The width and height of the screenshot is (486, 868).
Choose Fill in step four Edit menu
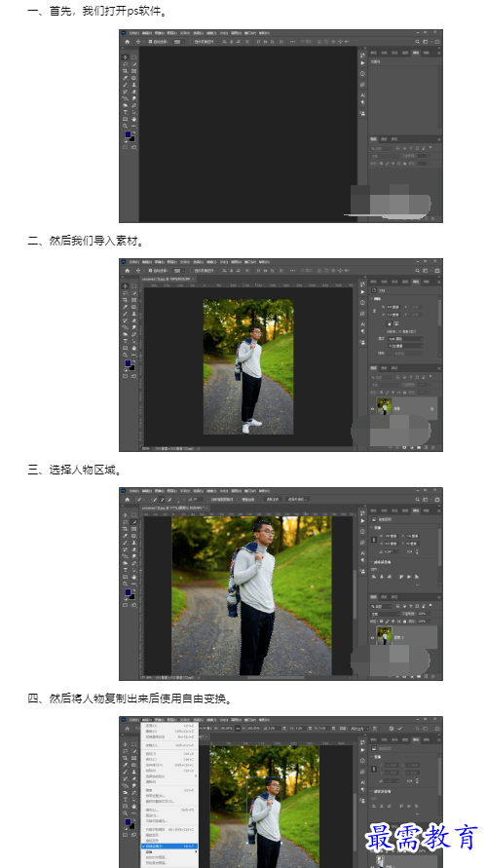click(169, 810)
